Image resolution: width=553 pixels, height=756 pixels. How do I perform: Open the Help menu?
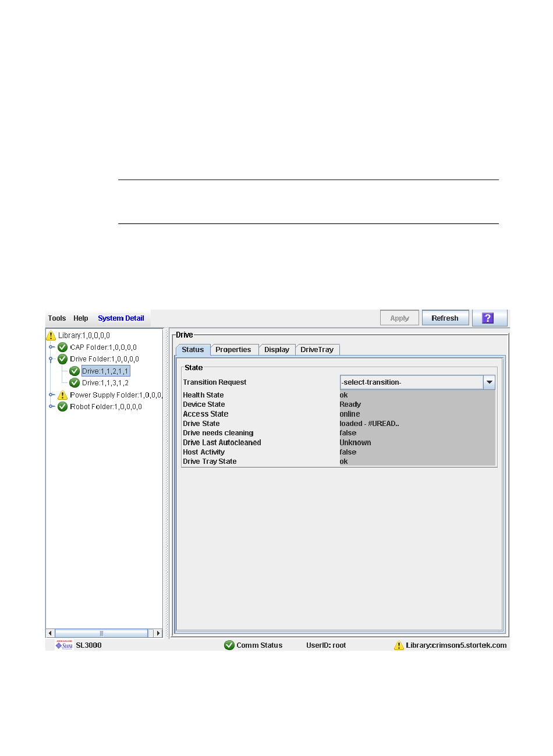pos(81,318)
